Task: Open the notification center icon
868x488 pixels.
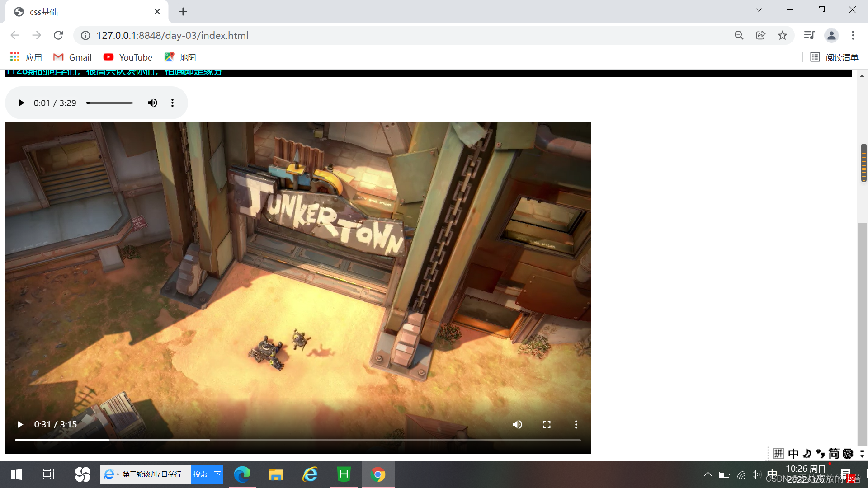Action: point(845,474)
